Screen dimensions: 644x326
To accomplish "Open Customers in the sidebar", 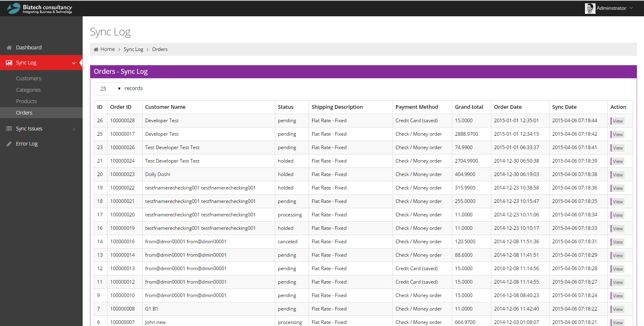I will click(x=28, y=78).
